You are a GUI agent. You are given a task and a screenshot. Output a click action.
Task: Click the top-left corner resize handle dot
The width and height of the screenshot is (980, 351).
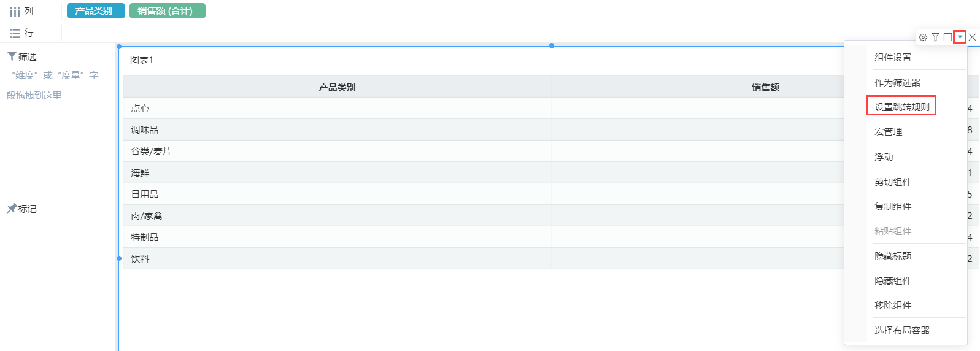119,47
